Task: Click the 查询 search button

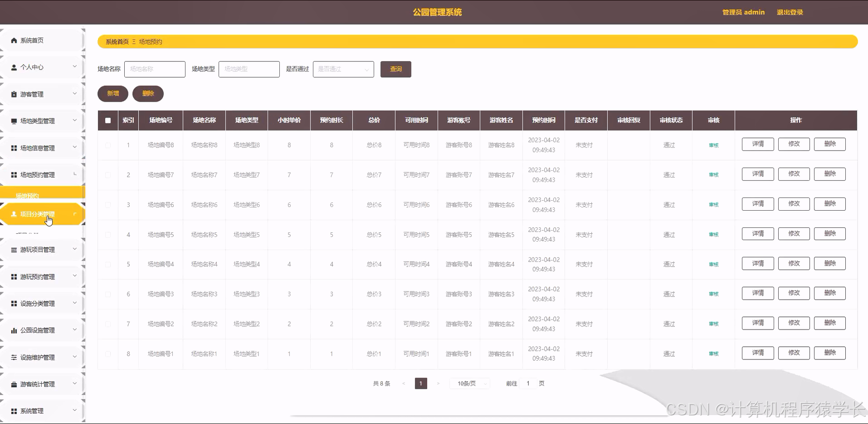Action: (396, 69)
